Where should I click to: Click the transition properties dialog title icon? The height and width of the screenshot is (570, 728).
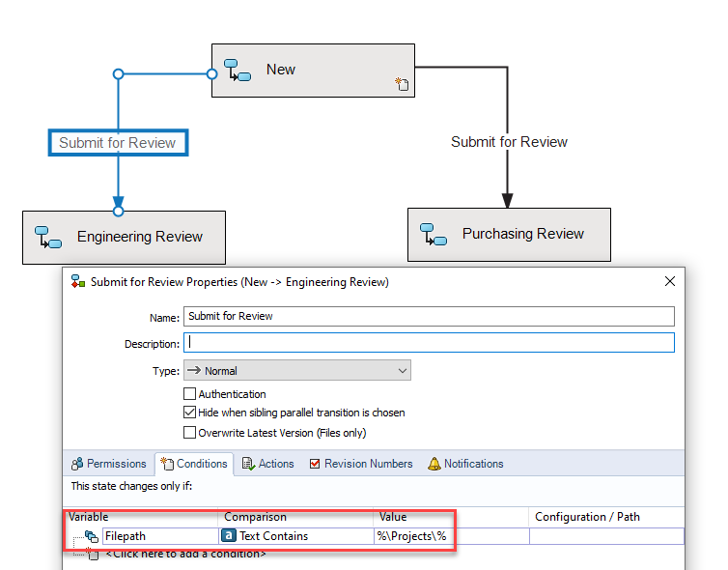point(78,281)
